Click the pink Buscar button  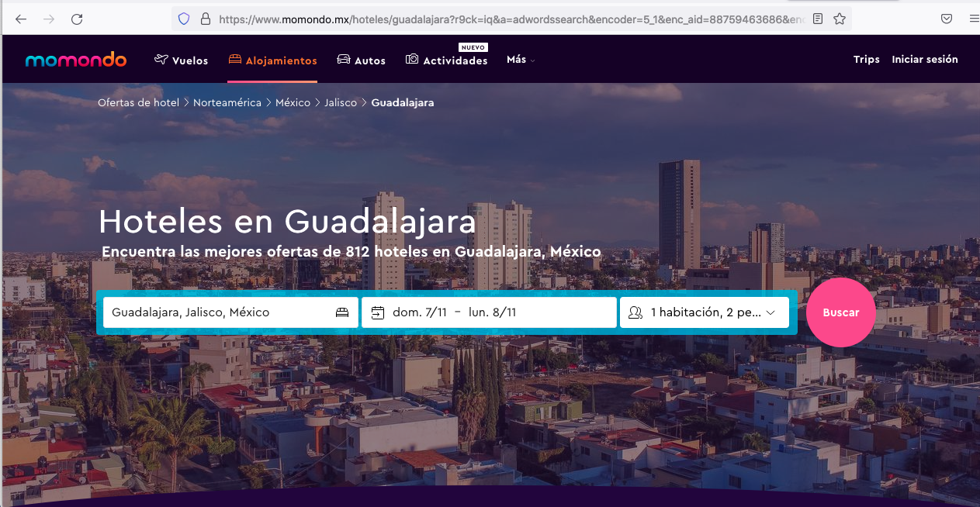pos(841,312)
